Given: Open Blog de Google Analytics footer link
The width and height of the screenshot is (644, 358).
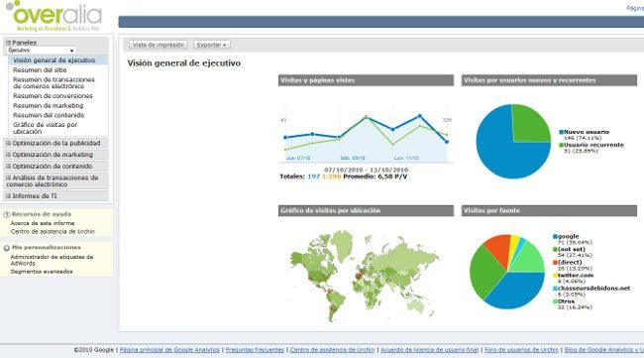Looking at the screenshot, I should pyautogui.click(x=604, y=350).
